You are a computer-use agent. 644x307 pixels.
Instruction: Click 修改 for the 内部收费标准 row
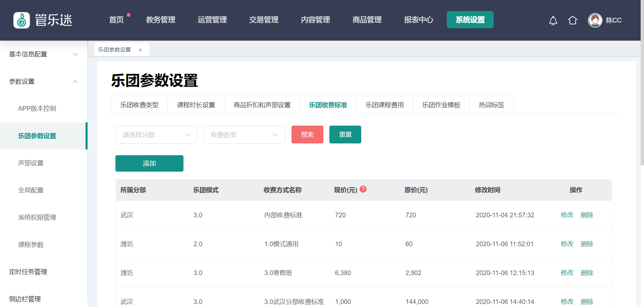click(567, 215)
